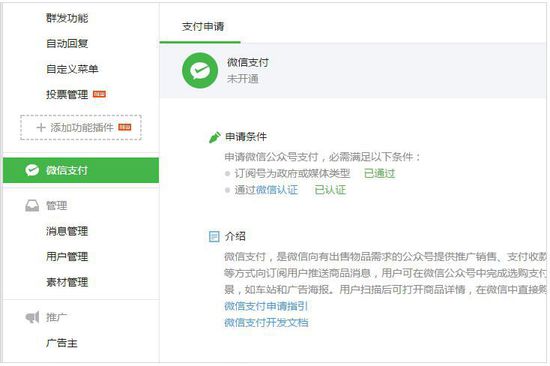Click the 已通过 status label
This screenshot has width=550, height=366.
380,173
